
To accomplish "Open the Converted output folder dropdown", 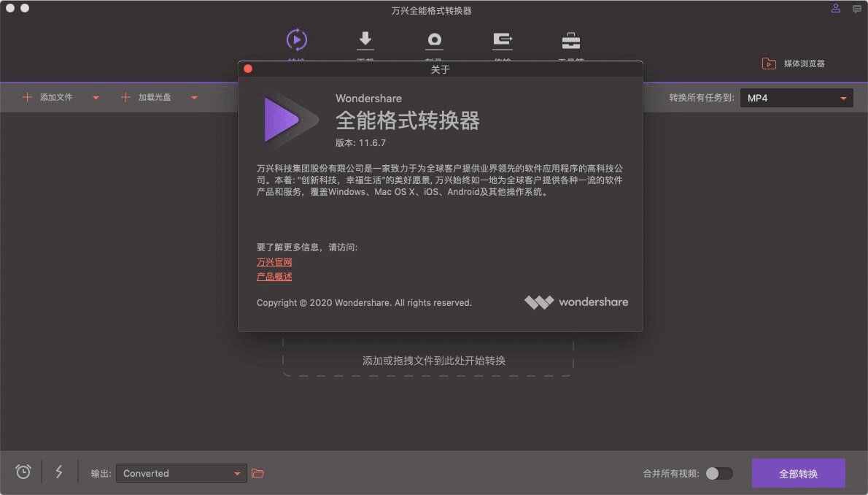I will coord(181,473).
